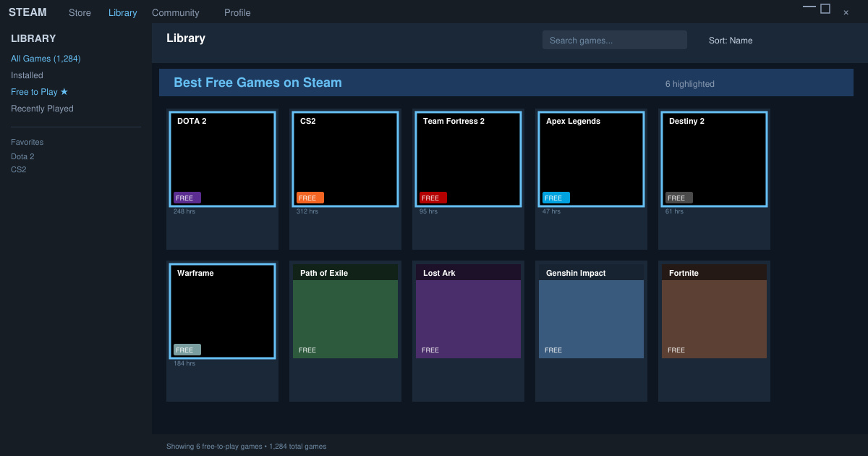Open the Apex Legends card
This screenshot has width=868, height=456.
[x=591, y=180]
